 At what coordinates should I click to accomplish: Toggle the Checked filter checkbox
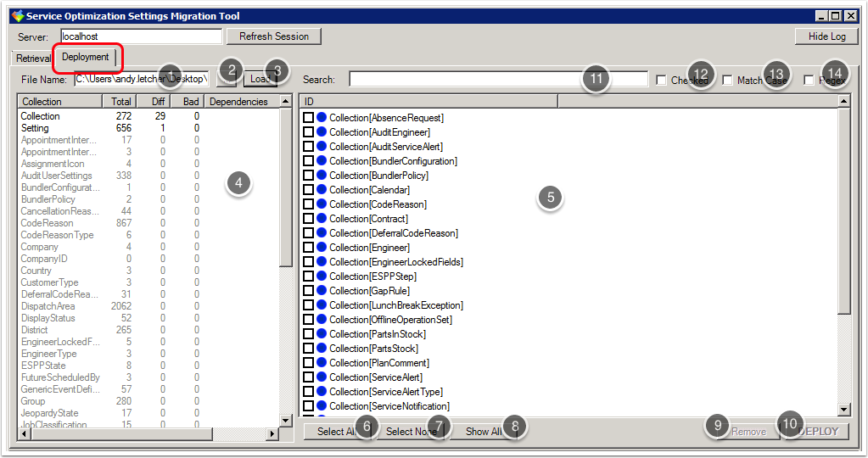(661, 81)
